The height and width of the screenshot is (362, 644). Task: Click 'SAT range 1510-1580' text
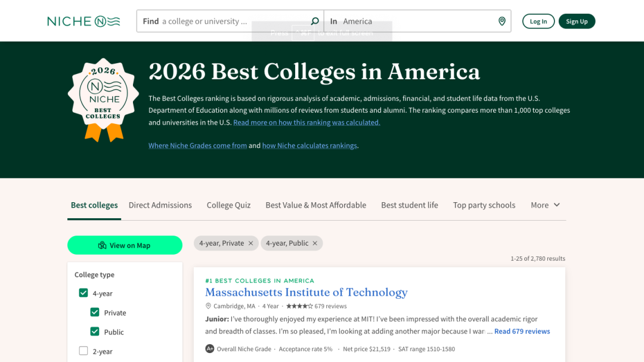[426, 349]
